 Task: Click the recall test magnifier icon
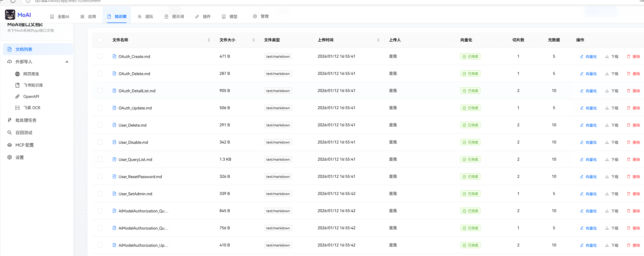pyautogui.click(x=10, y=133)
